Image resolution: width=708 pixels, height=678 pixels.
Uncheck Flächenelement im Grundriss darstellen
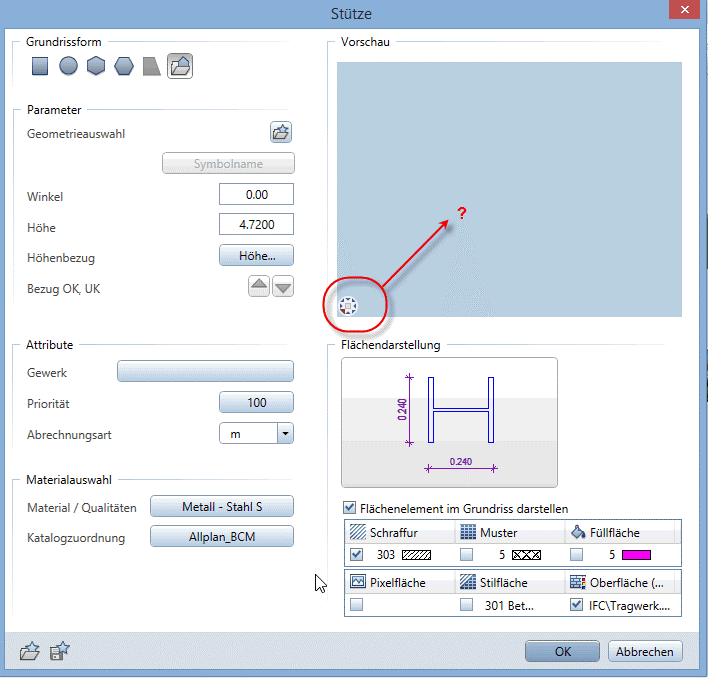click(x=349, y=508)
